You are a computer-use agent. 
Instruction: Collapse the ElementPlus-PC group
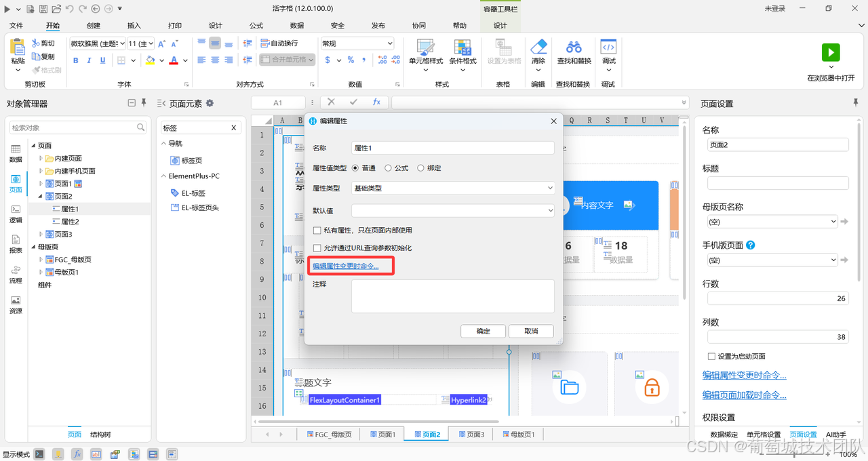[x=163, y=176]
